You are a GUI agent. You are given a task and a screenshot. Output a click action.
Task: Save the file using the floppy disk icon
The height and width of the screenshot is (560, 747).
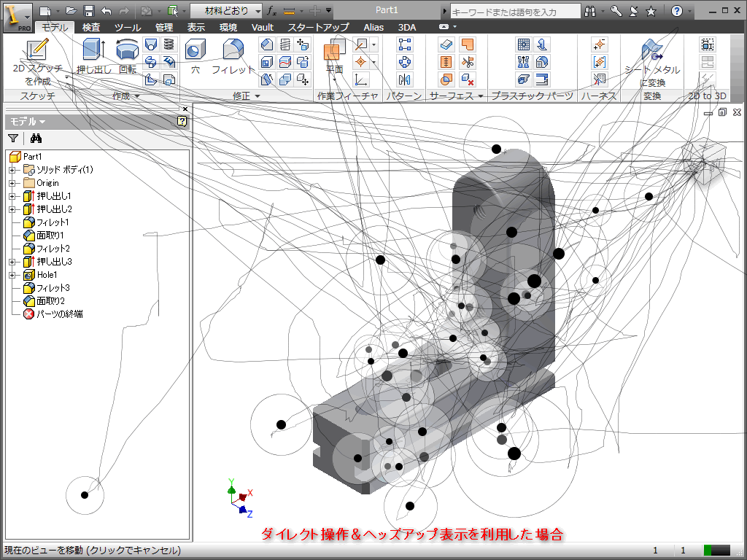pyautogui.click(x=88, y=11)
